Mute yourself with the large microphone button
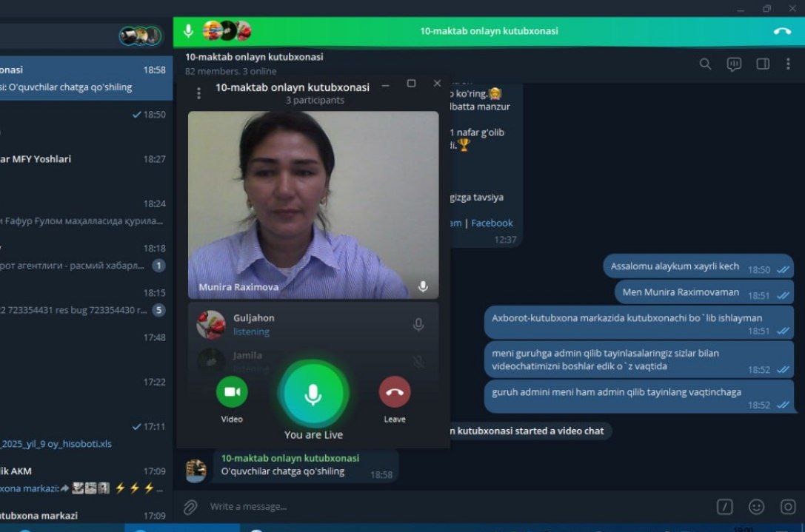Screen dimensions: 805x532 click(313, 394)
